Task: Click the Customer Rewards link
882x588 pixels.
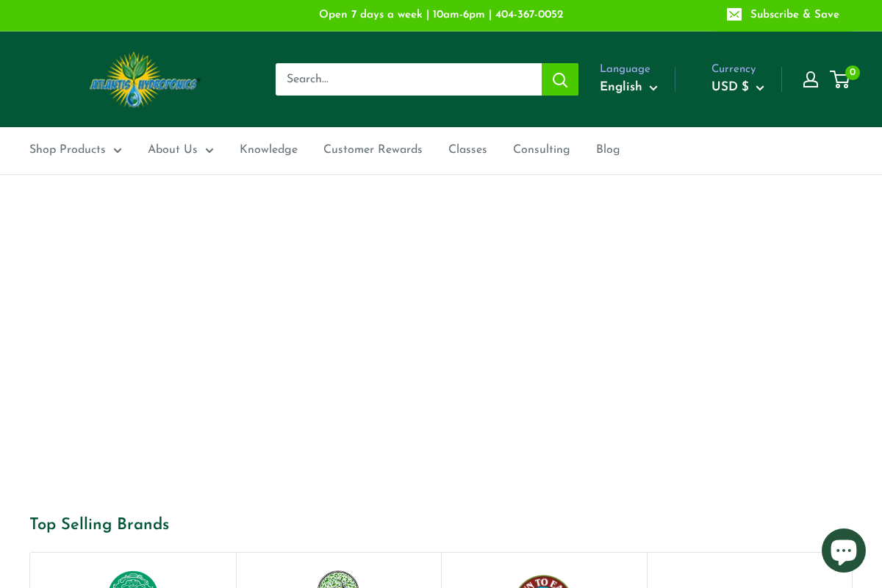Action: pyautogui.click(x=373, y=150)
